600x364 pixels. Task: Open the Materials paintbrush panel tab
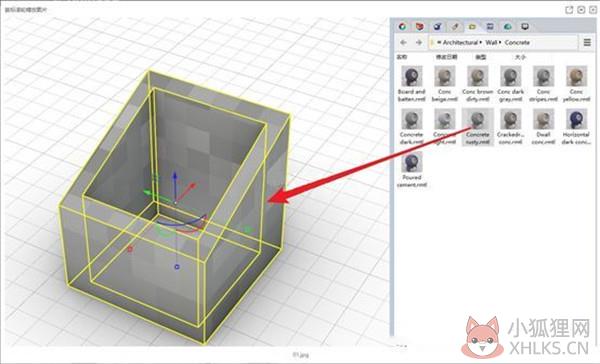click(x=455, y=26)
